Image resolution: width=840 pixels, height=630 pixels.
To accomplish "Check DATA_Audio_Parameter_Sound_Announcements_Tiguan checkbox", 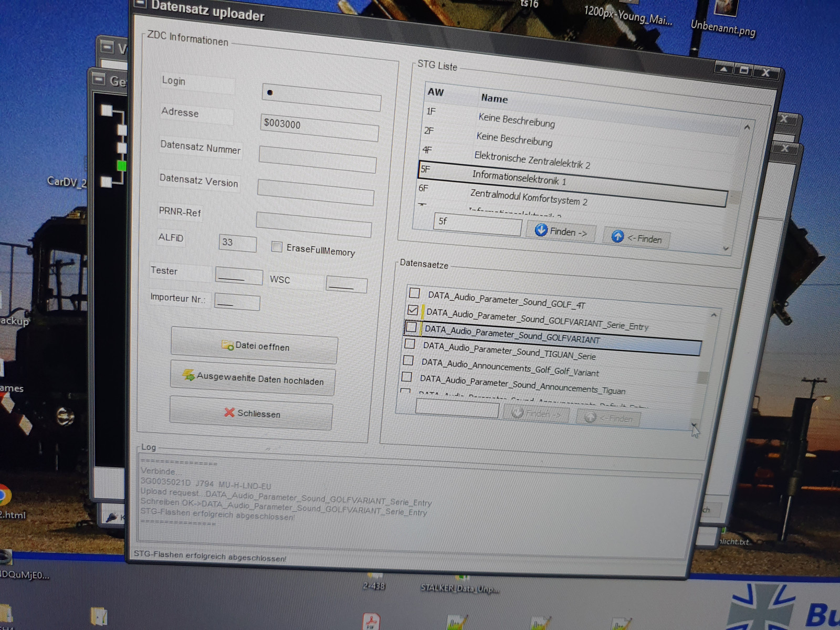I will click(406, 376).
